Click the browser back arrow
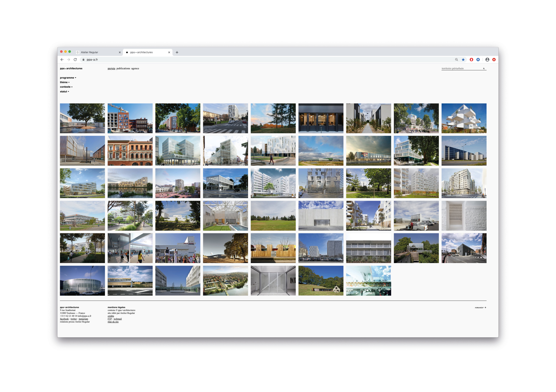The width and height of the screenshot is (556, 392). [x=62, y=60]
